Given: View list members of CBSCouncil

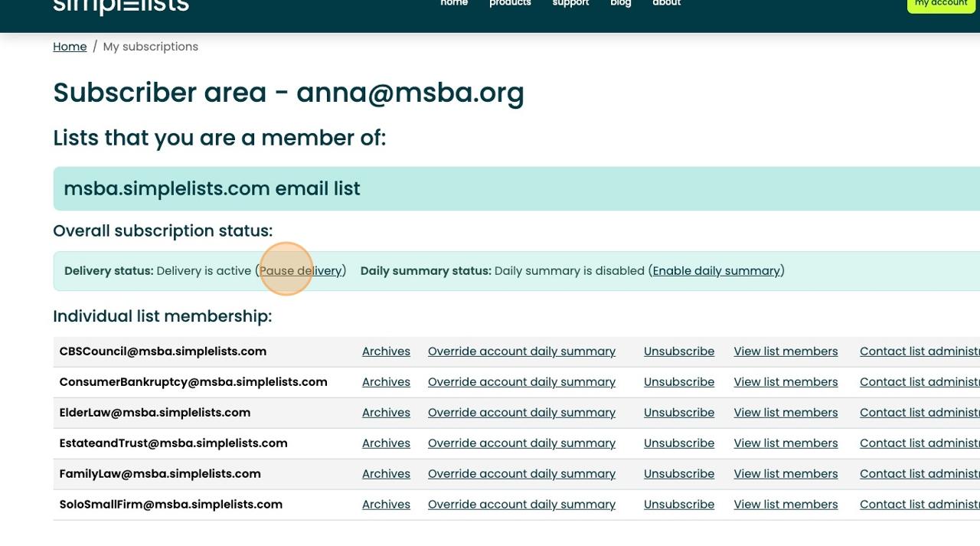Looking at the screenshot, I should (x=786, y=351).
